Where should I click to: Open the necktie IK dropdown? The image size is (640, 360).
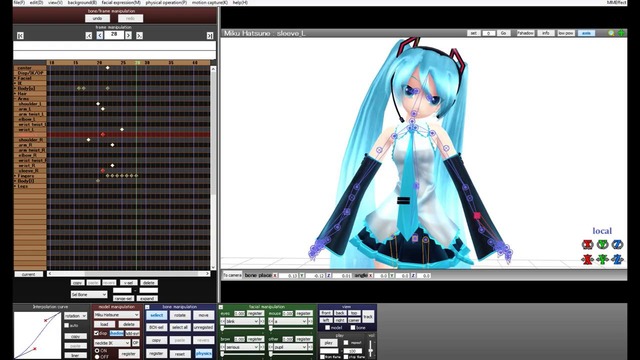pos(112,343)
